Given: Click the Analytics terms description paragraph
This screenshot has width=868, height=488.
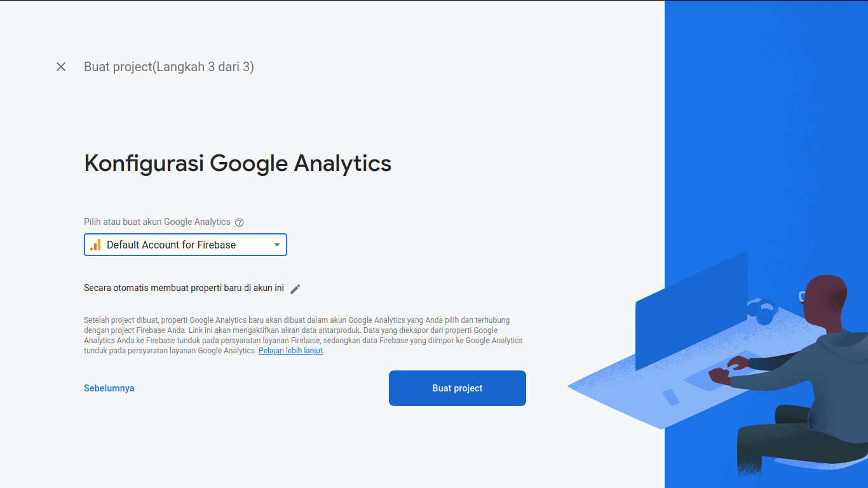Looking at the screenshot, I should click(x=303, y=335).
